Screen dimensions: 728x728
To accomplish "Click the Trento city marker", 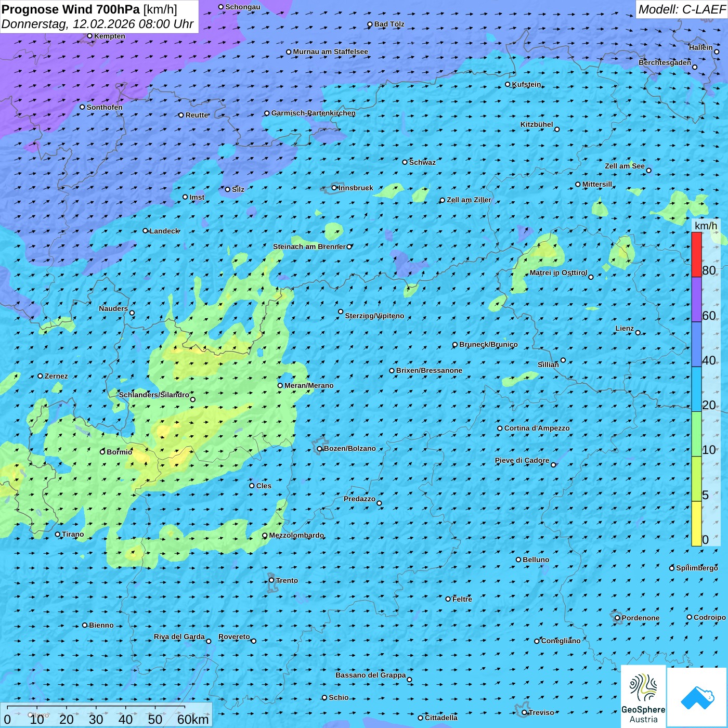I will pos(271,580).
